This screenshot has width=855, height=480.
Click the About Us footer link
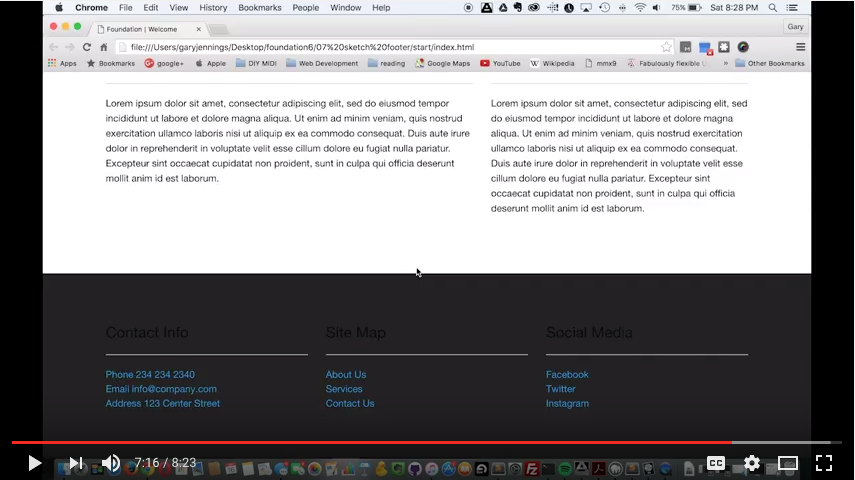coord(346,375)
